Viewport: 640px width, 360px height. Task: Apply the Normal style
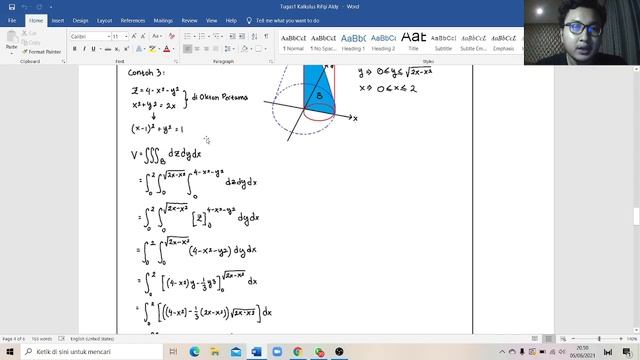coord(293,42)
